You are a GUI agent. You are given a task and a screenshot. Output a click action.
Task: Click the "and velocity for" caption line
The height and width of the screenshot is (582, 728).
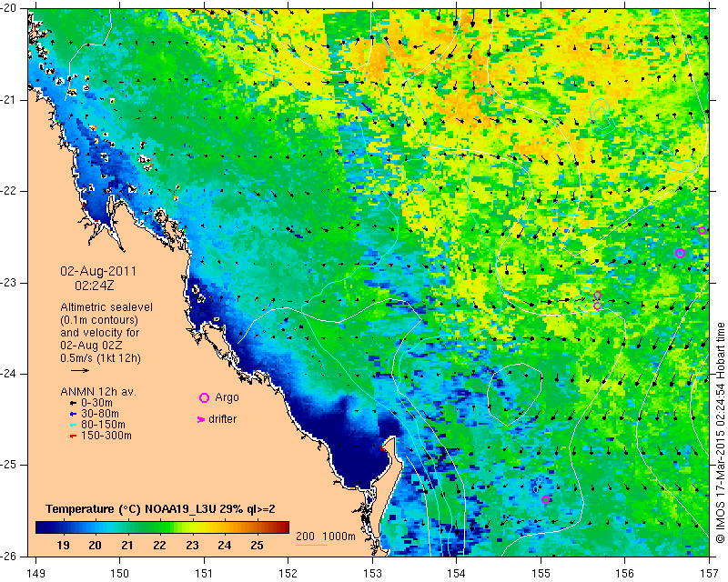click(100, 333)
